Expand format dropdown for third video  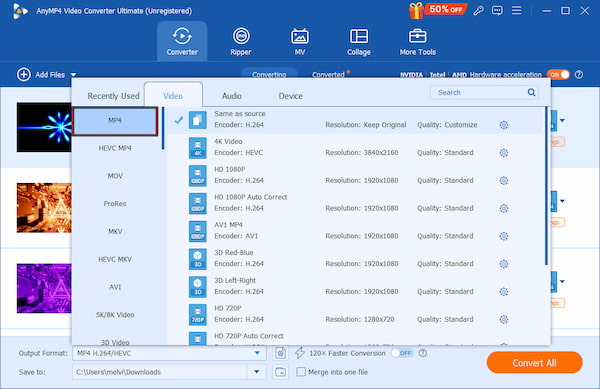pyautogui.click(x=562, y=282)
